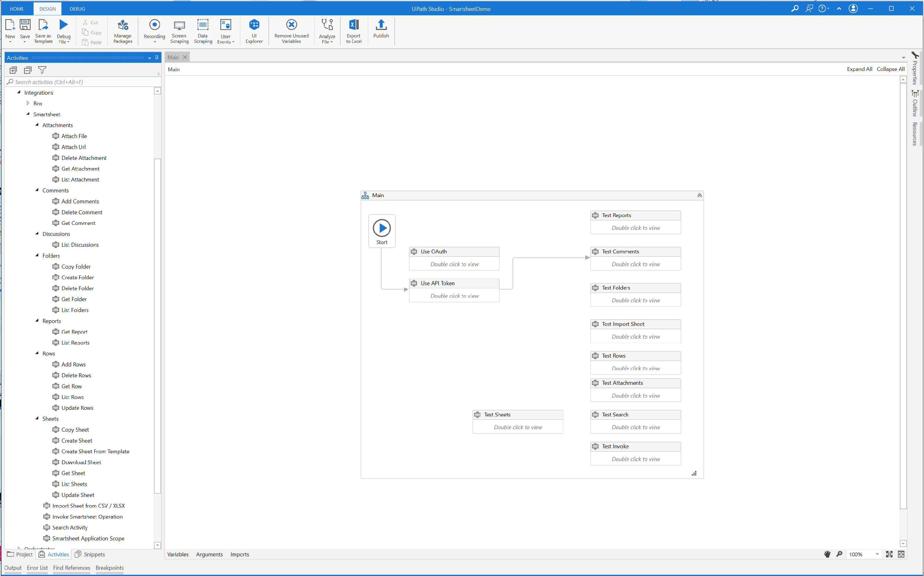Open the Snippets panel tab
924x576 pixels.
click(x=90, y=554)
